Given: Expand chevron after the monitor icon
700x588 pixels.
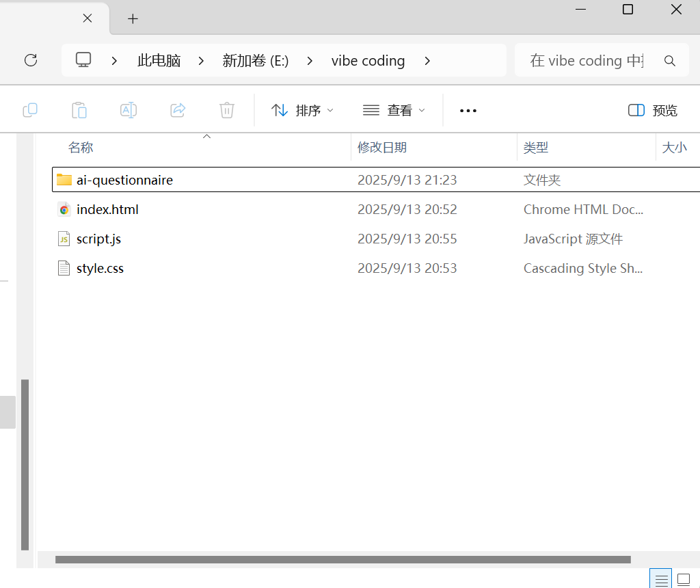Looking at the screenshot, I should [114, 61].
